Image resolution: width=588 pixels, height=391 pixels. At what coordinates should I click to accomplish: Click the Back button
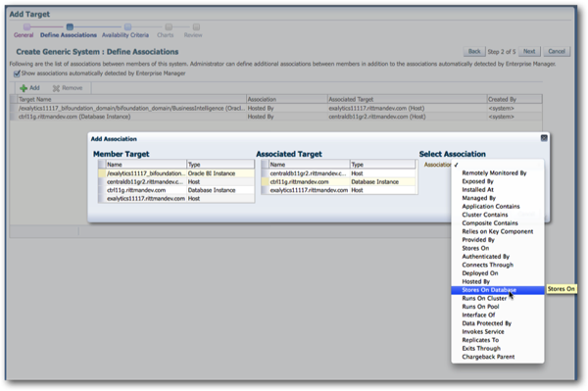(x=474, y=51)
